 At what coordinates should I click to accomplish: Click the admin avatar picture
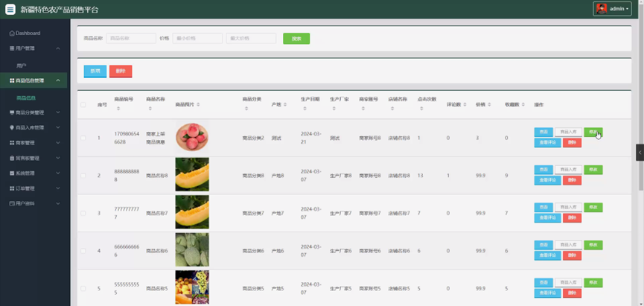(x=602, y=9)
